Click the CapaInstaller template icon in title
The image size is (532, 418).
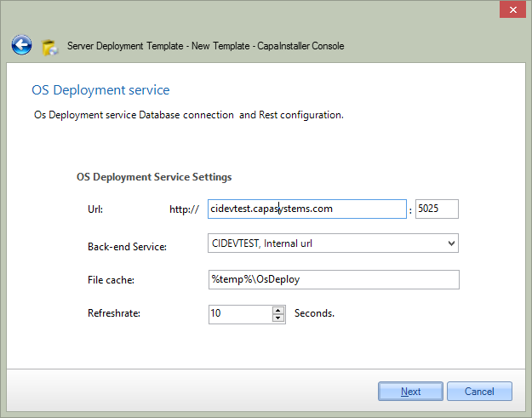pyautogui.click(x=49, y=47)
